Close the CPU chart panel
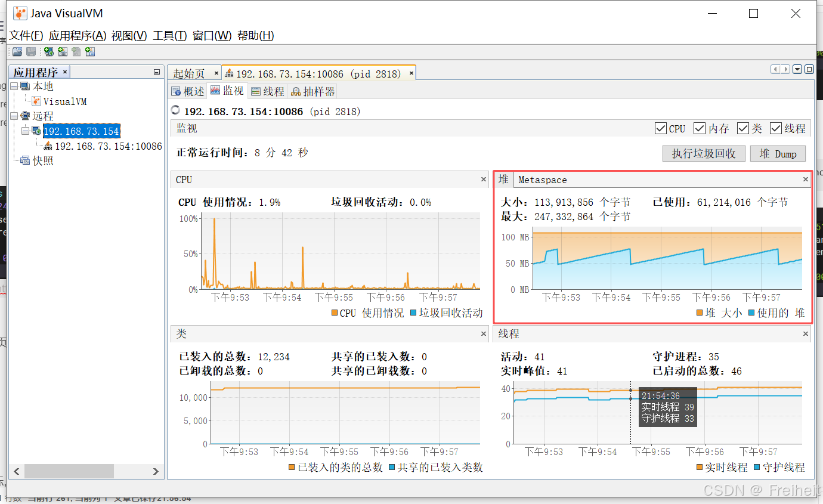This screenshot has width=823, height=504. pyautogui.click(x=484, y=179)
